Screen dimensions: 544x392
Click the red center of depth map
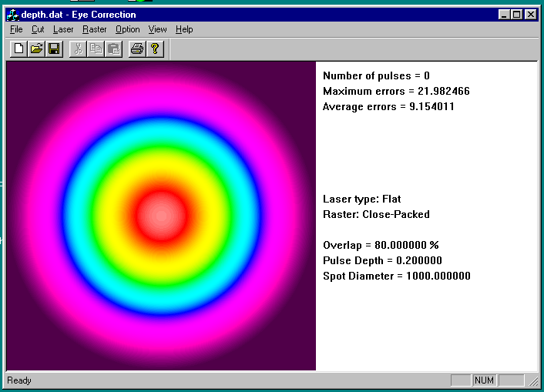pyautogui.click(x=161, y=216)
